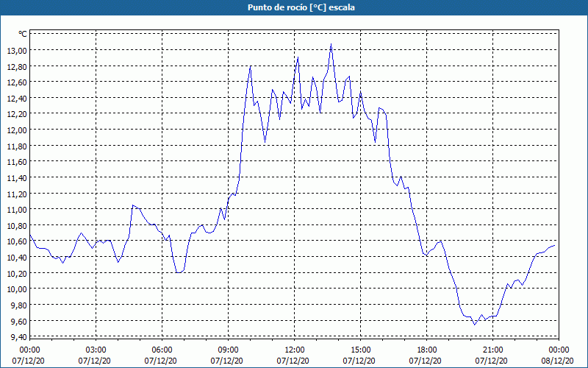Click the 12:00 time axis label
This screenshot has width=588, height=368.
click(x=295, y=350)
